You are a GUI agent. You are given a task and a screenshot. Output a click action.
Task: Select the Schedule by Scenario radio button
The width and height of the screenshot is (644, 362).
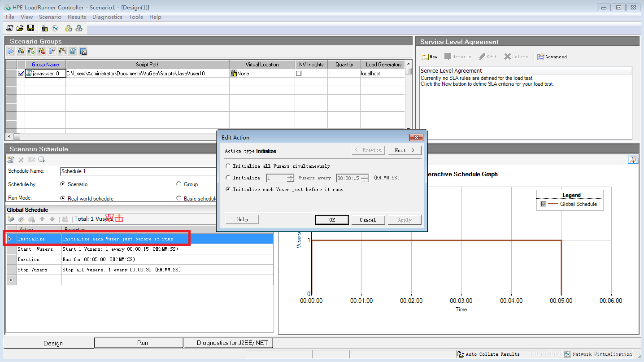(x=62, y=184)
